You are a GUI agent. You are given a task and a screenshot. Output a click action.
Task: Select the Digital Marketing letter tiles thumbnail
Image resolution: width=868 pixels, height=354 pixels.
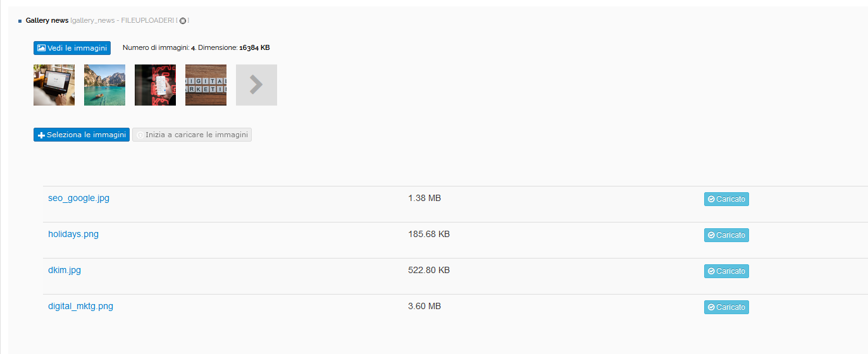click(x=206, y=85)
